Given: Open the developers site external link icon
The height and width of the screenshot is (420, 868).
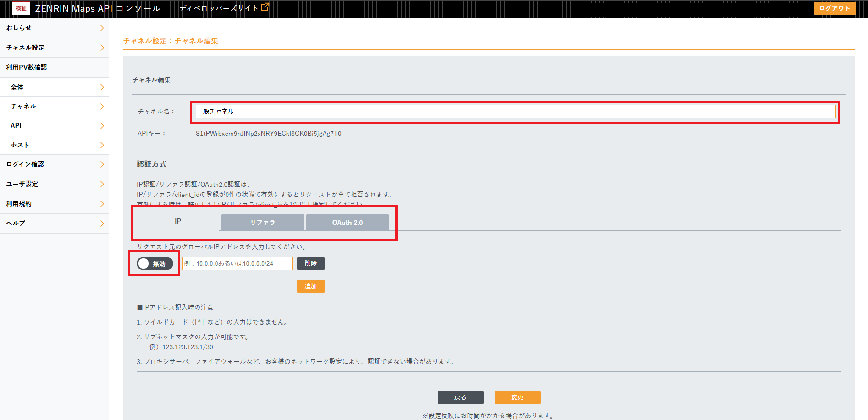Looking at the screenshot, I should (265, 7).
